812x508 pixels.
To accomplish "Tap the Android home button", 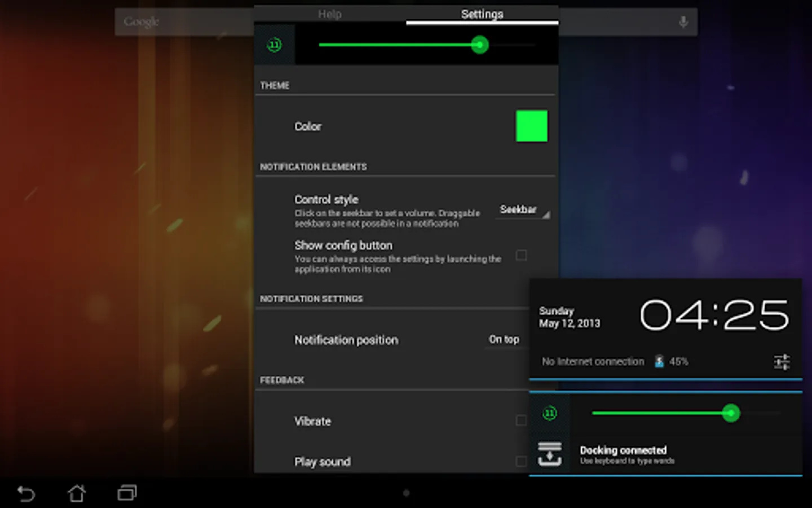I will click(77, 493).
